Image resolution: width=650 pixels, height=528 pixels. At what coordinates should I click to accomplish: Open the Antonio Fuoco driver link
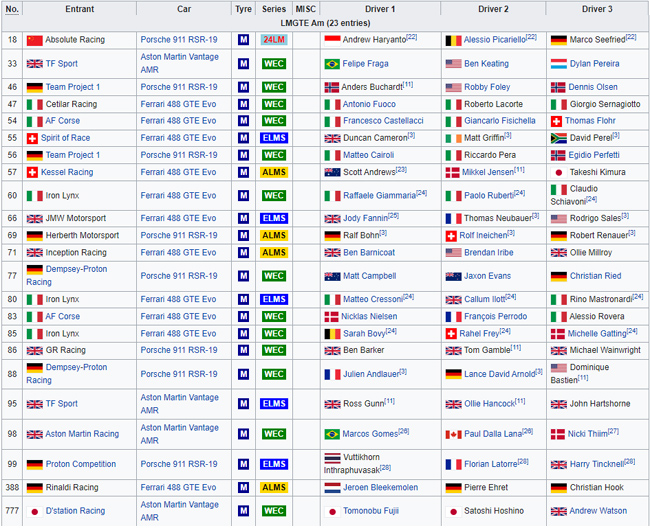click(x=369, y=104)
